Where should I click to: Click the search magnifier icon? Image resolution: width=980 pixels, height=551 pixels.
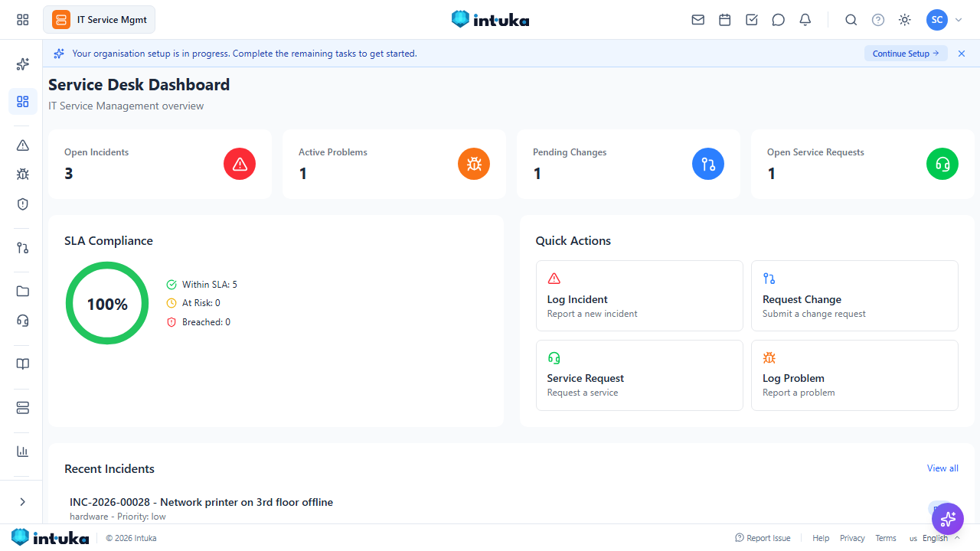tap(851, 20)
